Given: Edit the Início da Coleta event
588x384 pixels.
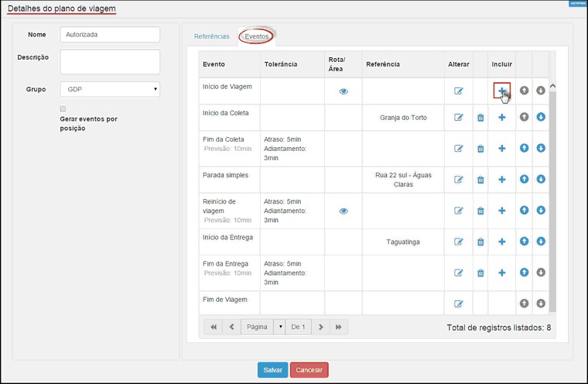Looking at the screenshot, I should pyautogui.click(x=458, y=118).
